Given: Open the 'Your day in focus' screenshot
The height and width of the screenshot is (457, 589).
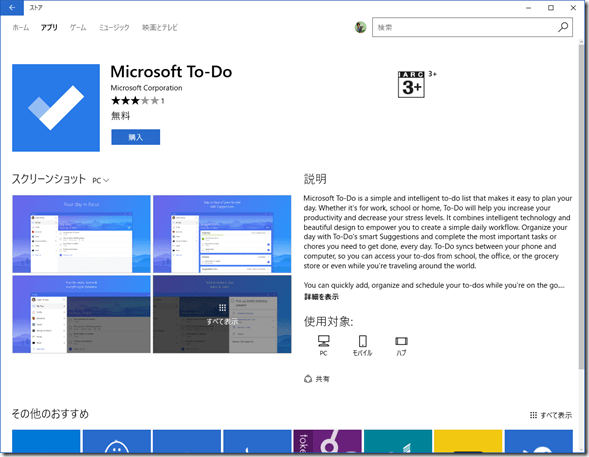Looking at the screenshot, I should click(x=81, y=234).
